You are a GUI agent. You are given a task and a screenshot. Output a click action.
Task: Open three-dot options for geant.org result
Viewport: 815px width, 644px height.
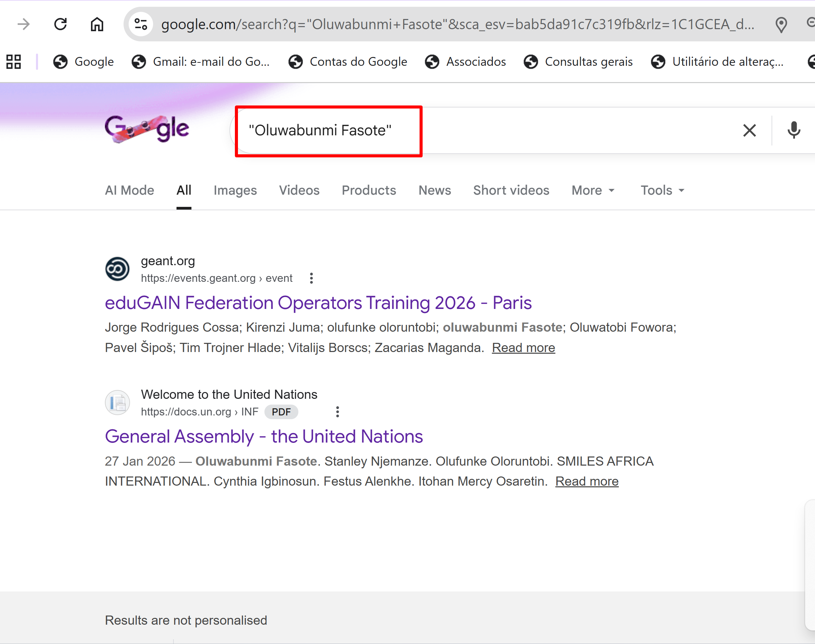click(x=311, y=278)
